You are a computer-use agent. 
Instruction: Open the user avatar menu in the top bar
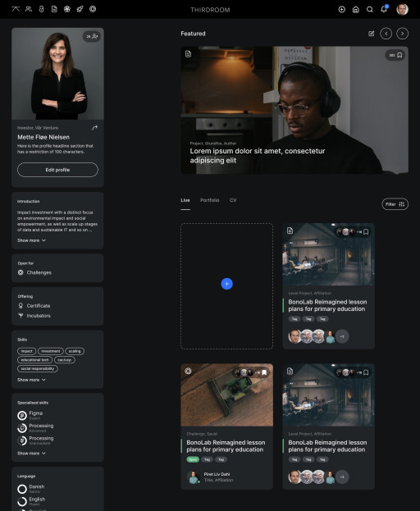point(403,10)
